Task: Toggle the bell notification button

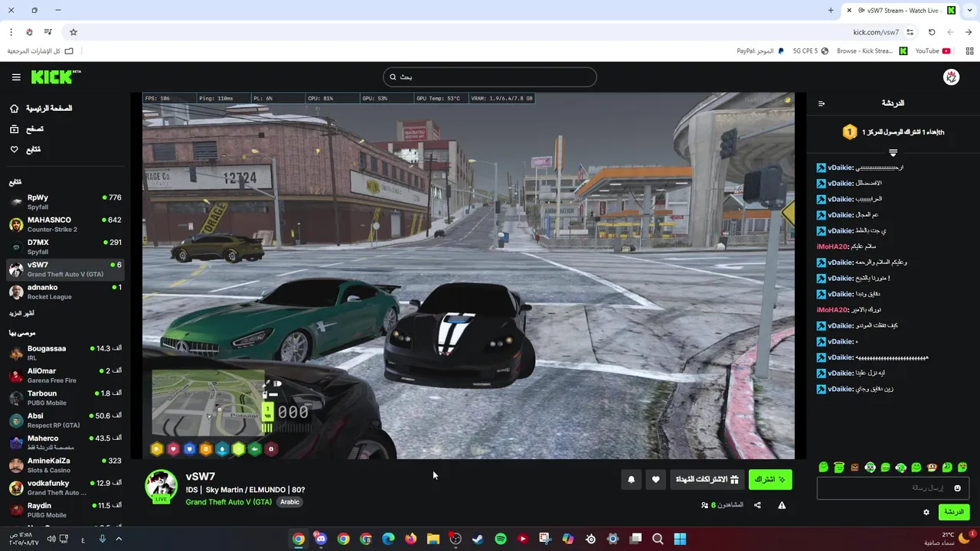Action: coord(632,480)
